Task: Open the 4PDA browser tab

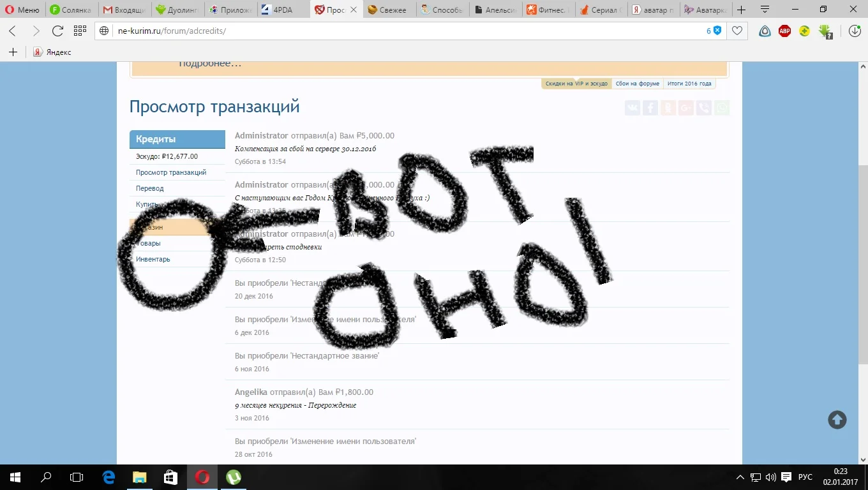Action: (x=278, y=10)
